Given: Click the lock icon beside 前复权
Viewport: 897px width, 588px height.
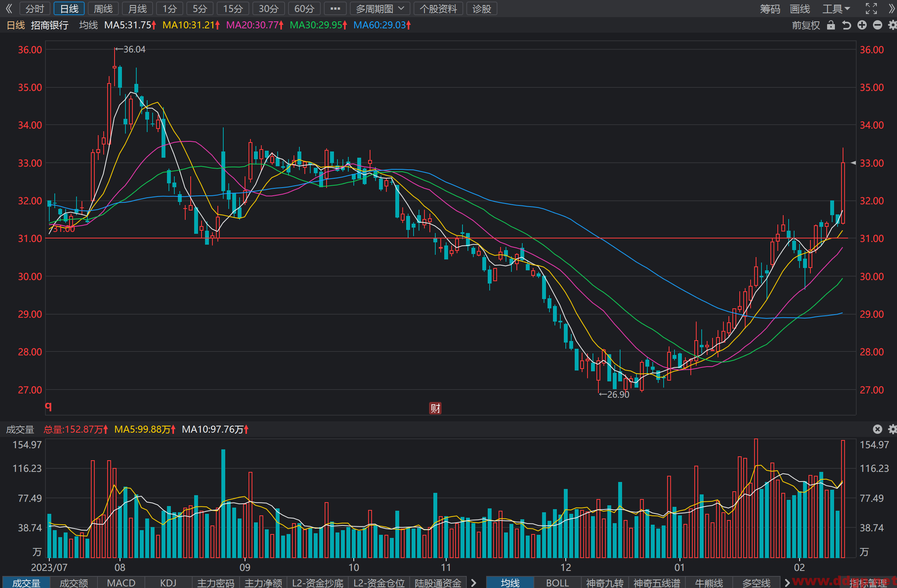Looking at the screenshot, I should click(x=831, y=25).
